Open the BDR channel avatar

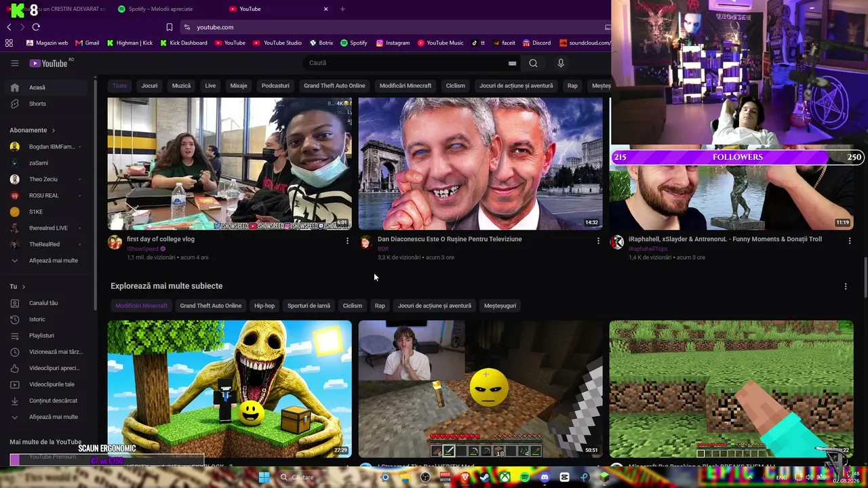coord(366,243)
